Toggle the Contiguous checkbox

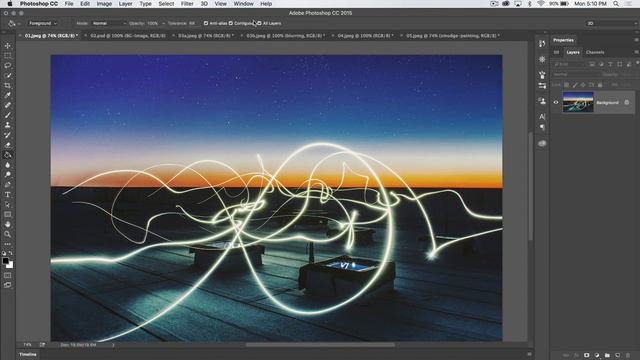pyautogui.click(x=231, y=23)
